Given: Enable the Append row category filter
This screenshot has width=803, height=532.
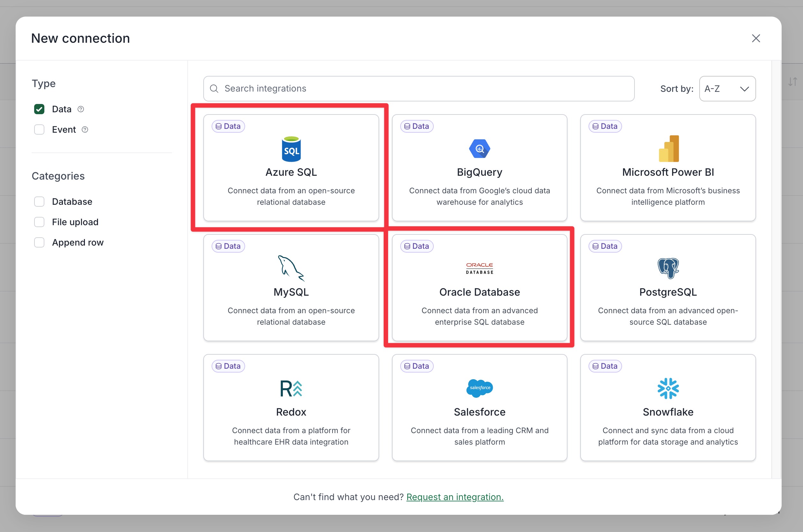Looking at the screenshot, I should [39, 243].
